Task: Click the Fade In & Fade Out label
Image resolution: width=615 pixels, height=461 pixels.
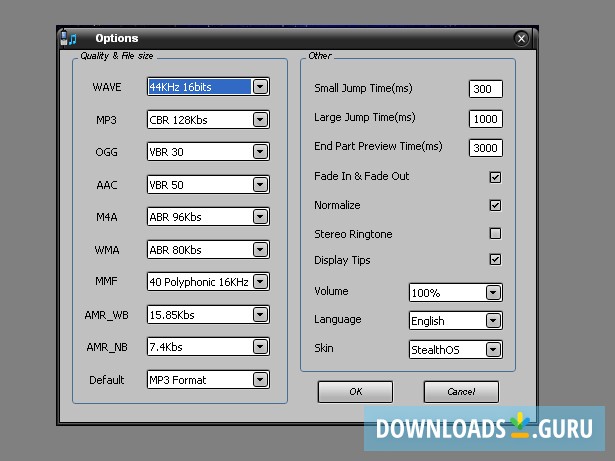Action: click(361, 176)
